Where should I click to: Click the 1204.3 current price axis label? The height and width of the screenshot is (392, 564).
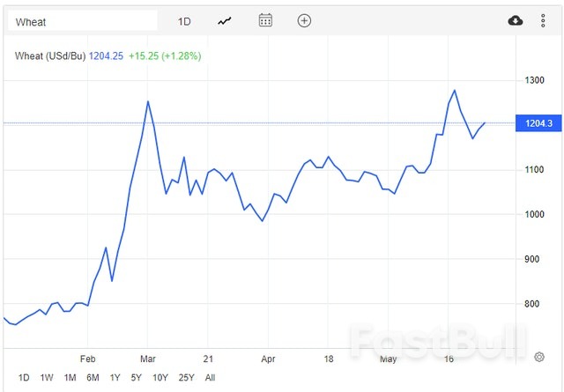(x=538, y=123)
